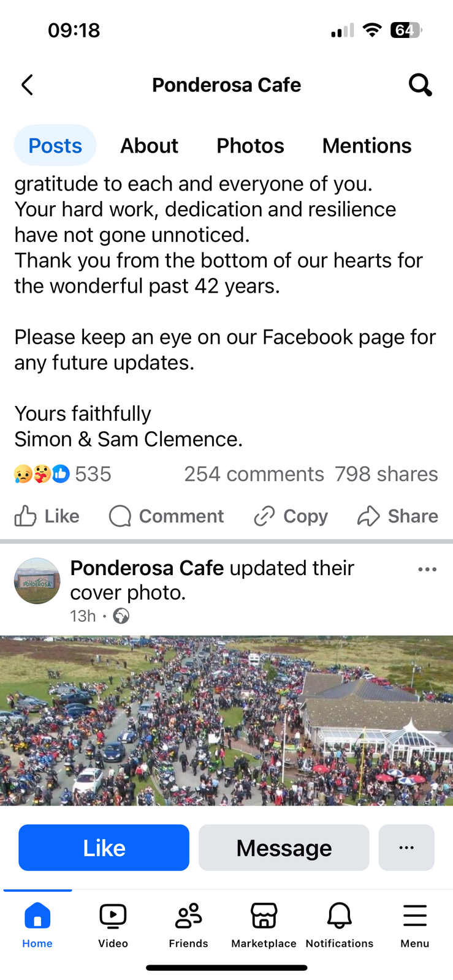
Task: Open search with the magnifier icon
Action: [420, 85]
